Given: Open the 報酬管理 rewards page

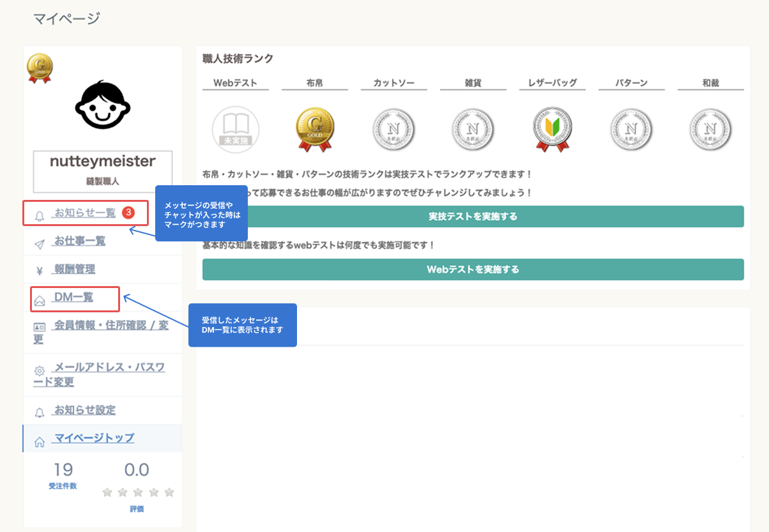Looking at the screenshot, I should 75,269.
